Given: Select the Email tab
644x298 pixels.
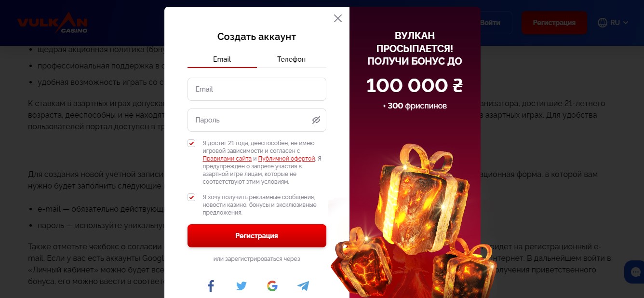Looking at the screenshot, I should [222, 59].
